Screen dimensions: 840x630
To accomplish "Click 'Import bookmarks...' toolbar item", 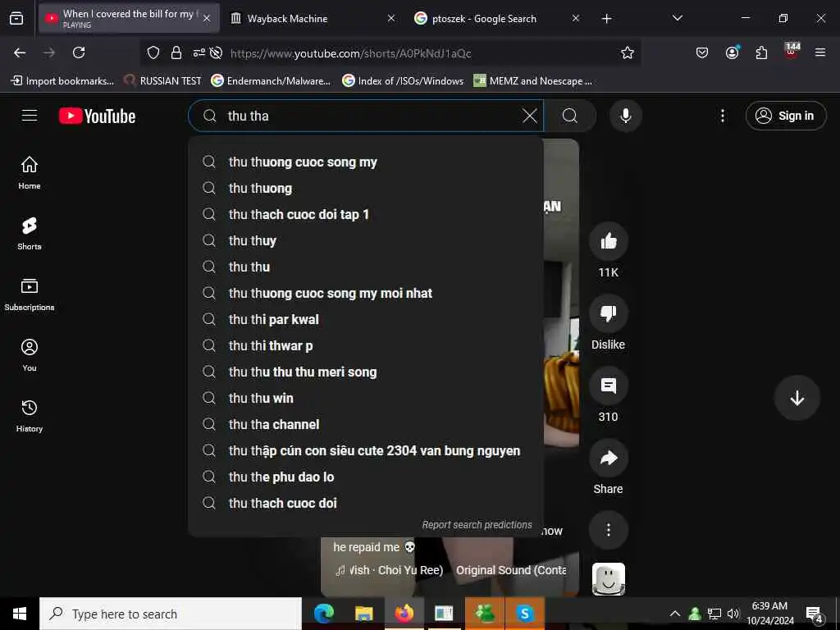I will [x=62, y=81].
